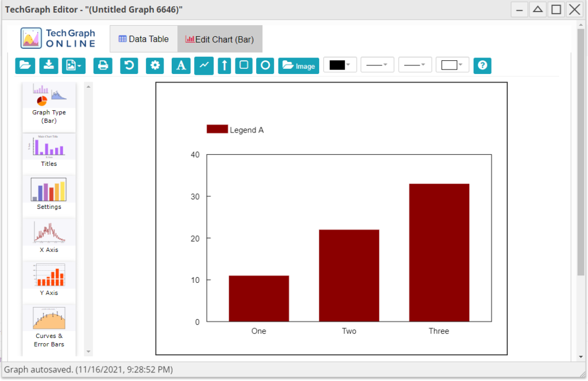Open the second line style dropdown
Image resolution: width=588 pixels, height=381 pixels.
pyautogui.click(x=415, y=65)
